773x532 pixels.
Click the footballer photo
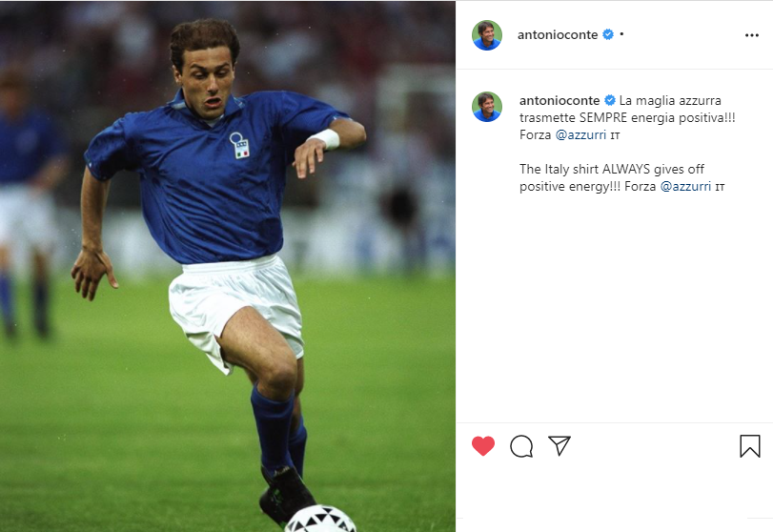[x=228, y=266]
